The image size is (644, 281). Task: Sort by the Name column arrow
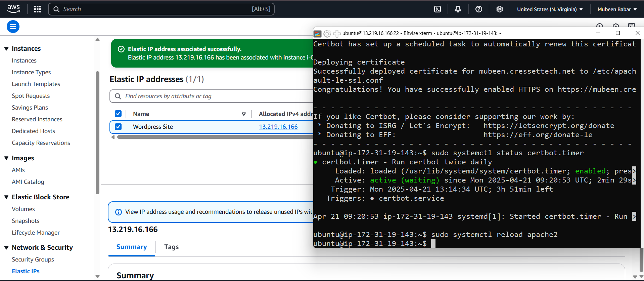244,114
